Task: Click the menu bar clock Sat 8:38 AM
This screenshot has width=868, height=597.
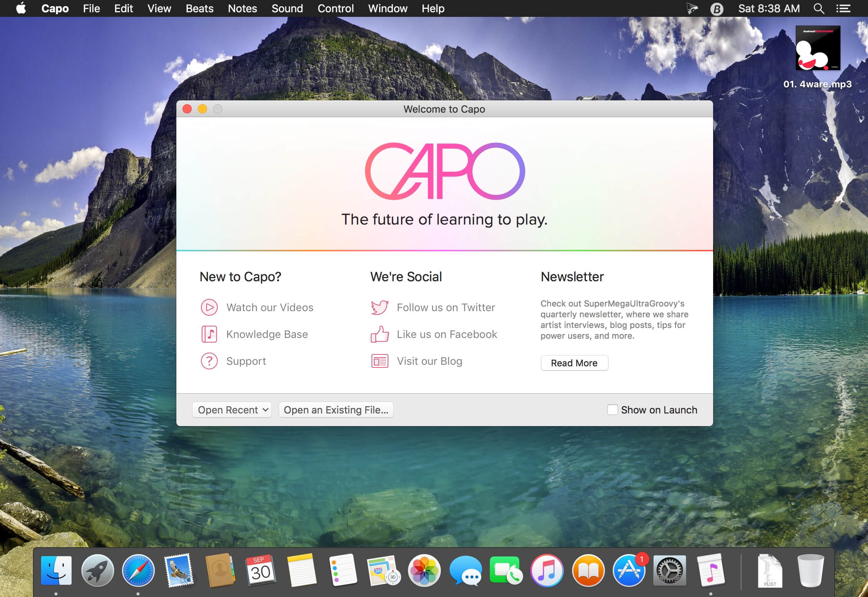Action: pyautogui.click(x=769, y=8)
